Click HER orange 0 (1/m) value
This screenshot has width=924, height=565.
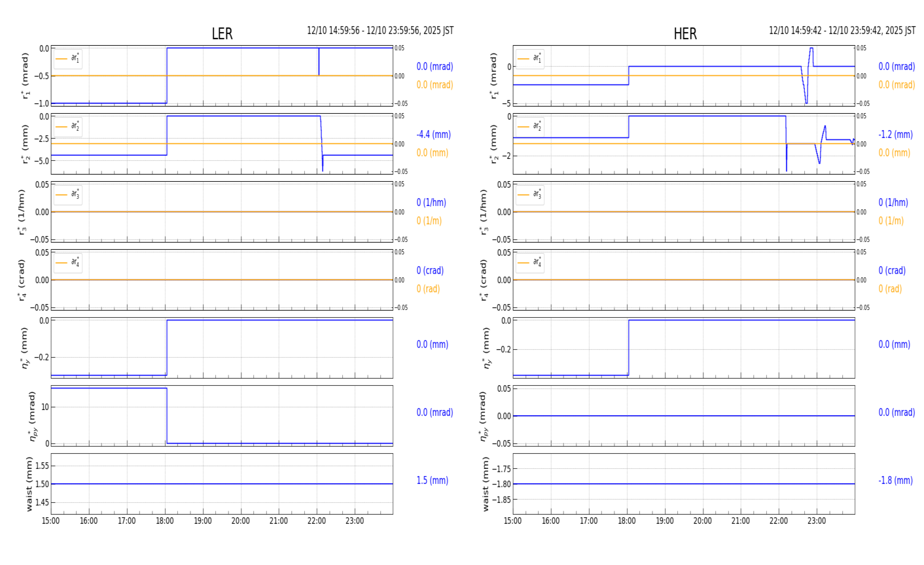[891, 221]
